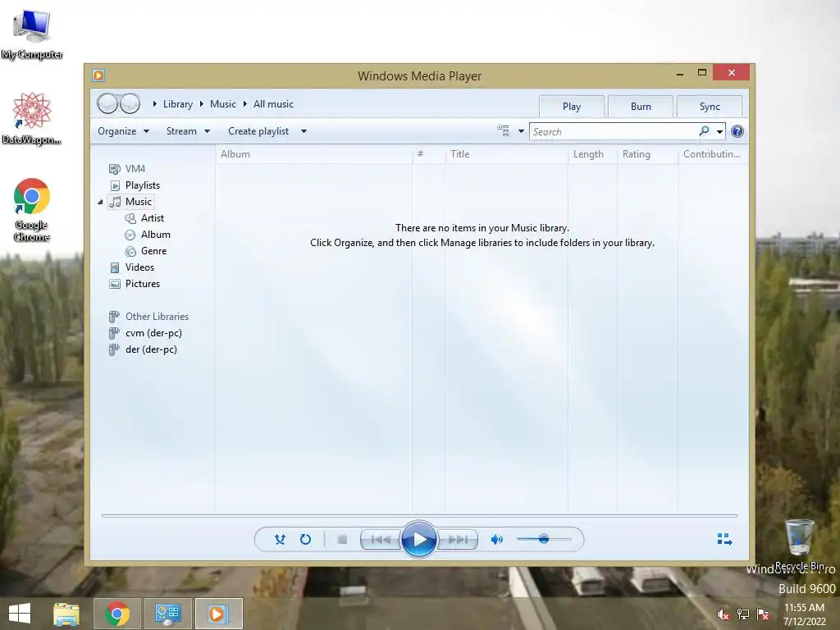This screenshot has width=840, height=630.
Task: Click the volume slider
Action: 544,539
